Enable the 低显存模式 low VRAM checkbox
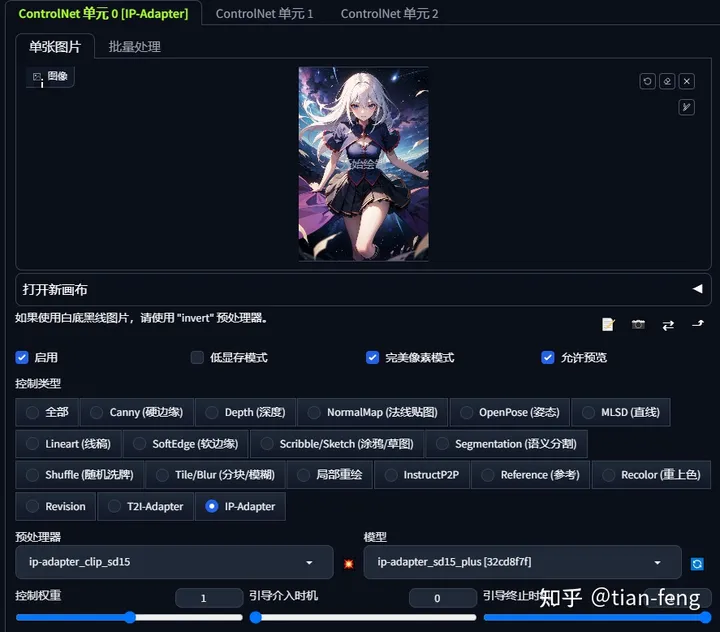 tap(197, 357)
